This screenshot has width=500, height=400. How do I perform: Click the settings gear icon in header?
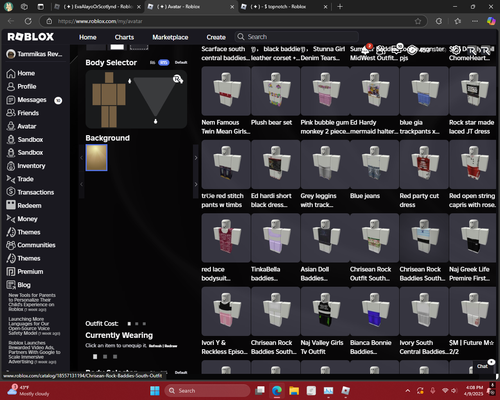click(x=455, y=50)
